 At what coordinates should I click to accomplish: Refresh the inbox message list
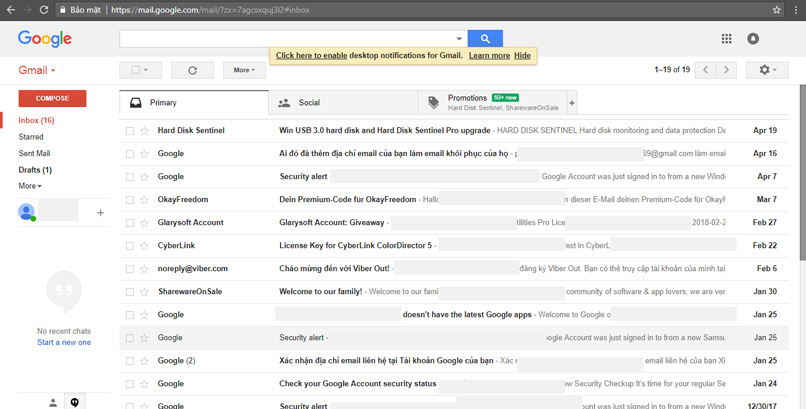click(x=192, y=70)
